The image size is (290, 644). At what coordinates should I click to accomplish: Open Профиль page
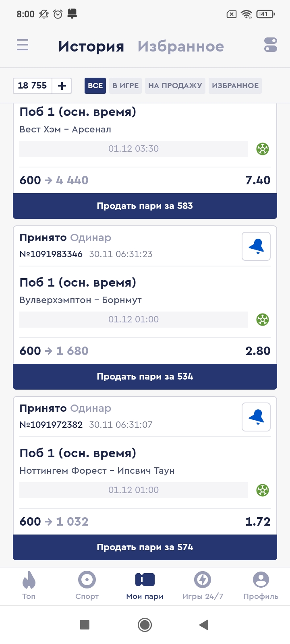click(x=261, y=586)
